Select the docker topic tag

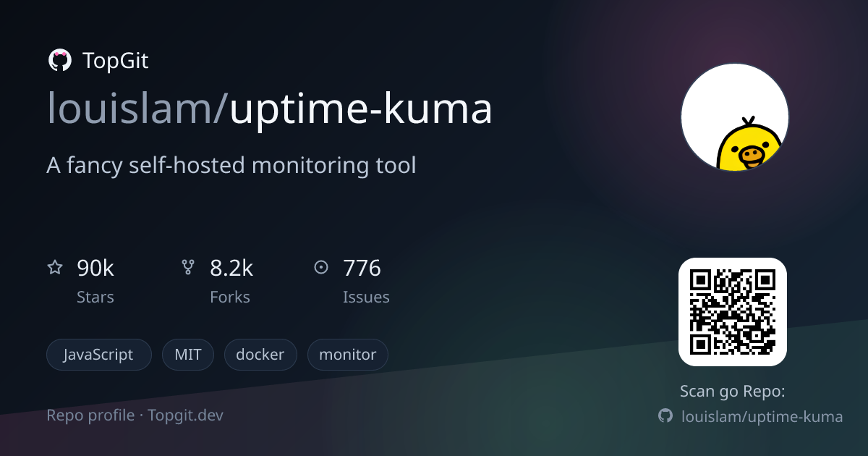(260, 355)
